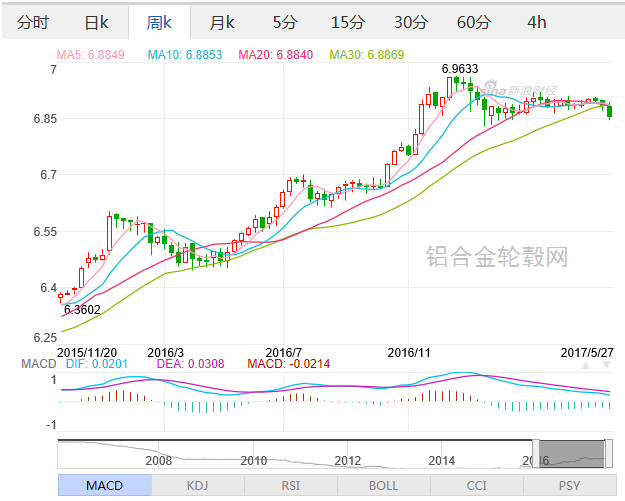Switch to the 4h interval tab
This screenshot has height=501, width=625.
click(537, 22)
